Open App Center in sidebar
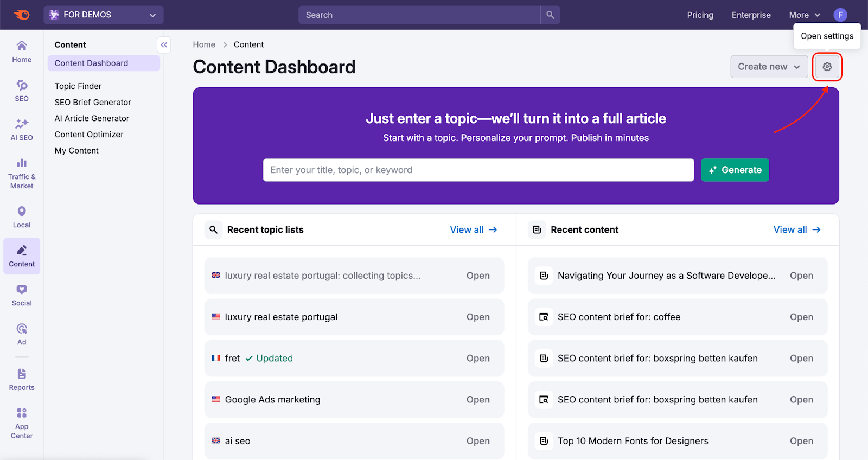The image size is (868, 460). point(22,423)
